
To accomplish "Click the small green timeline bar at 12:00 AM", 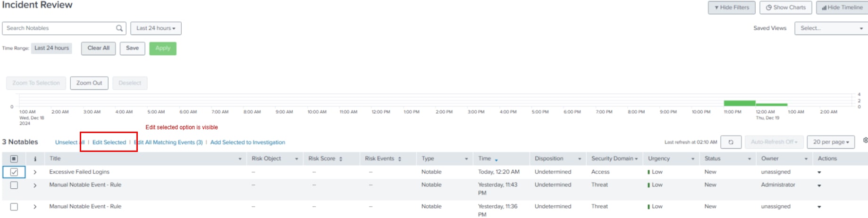I will 772,105.
